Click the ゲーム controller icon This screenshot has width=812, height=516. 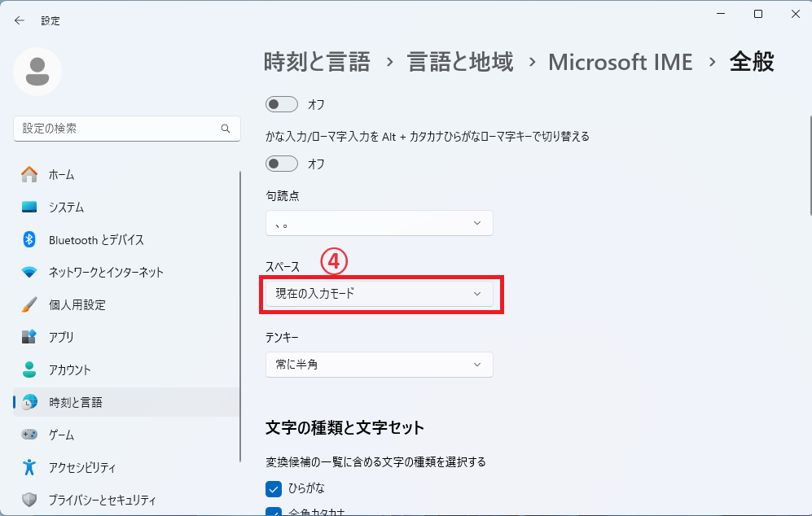[29, 435]
